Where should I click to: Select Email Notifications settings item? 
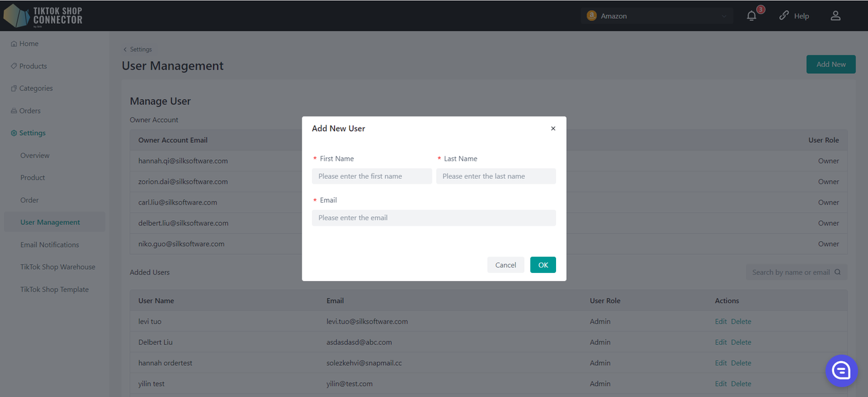point(50,245)
